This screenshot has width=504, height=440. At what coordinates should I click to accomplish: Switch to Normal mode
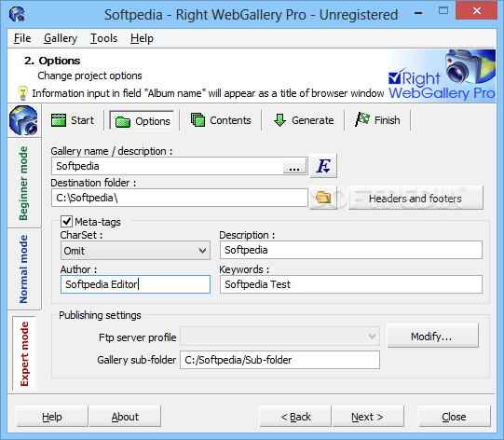(x=24, y=268)
